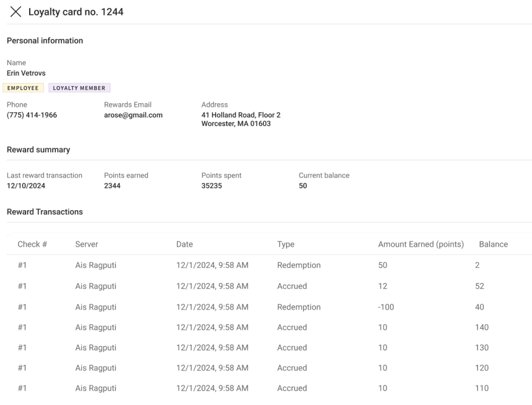The image size is (532, 405).
Task: Click the last reward transaction date 12/10/2024
Action: [x=26, y=186]
